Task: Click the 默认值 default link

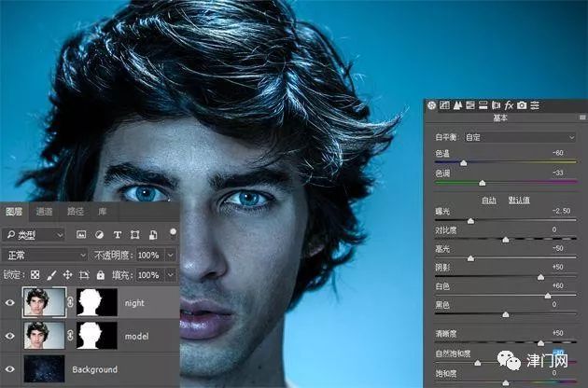Action: (519, 200)
